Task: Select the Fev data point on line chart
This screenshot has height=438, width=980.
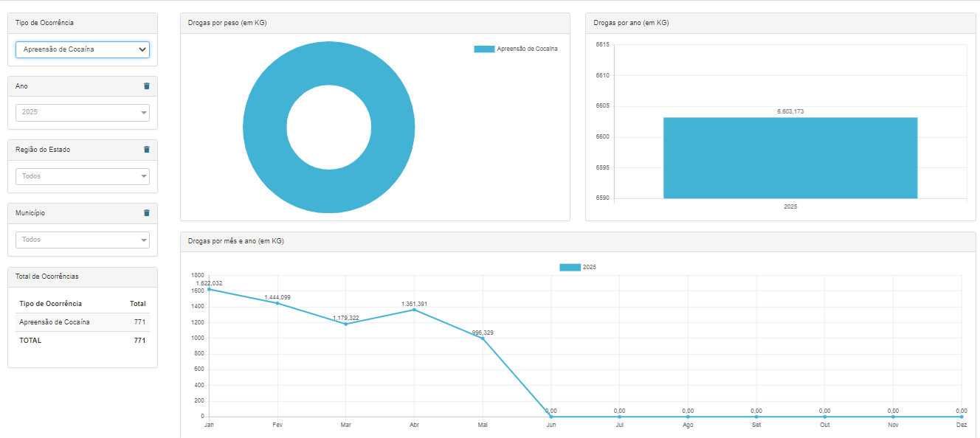Action: click(x=277, y=303)
